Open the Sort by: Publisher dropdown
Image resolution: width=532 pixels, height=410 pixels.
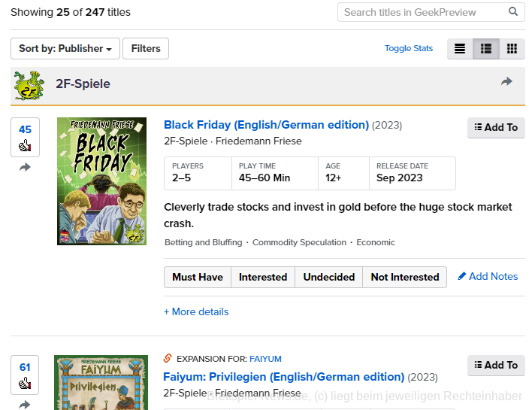65,49
